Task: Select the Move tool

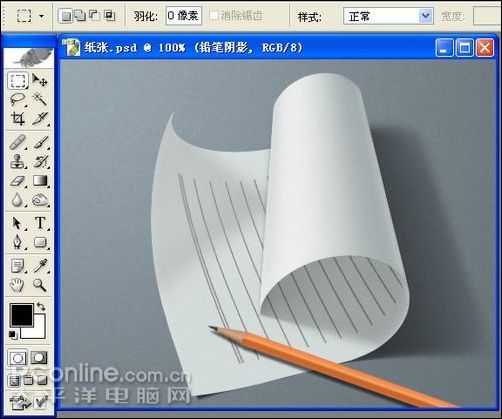Action: (x=40, y=80)
